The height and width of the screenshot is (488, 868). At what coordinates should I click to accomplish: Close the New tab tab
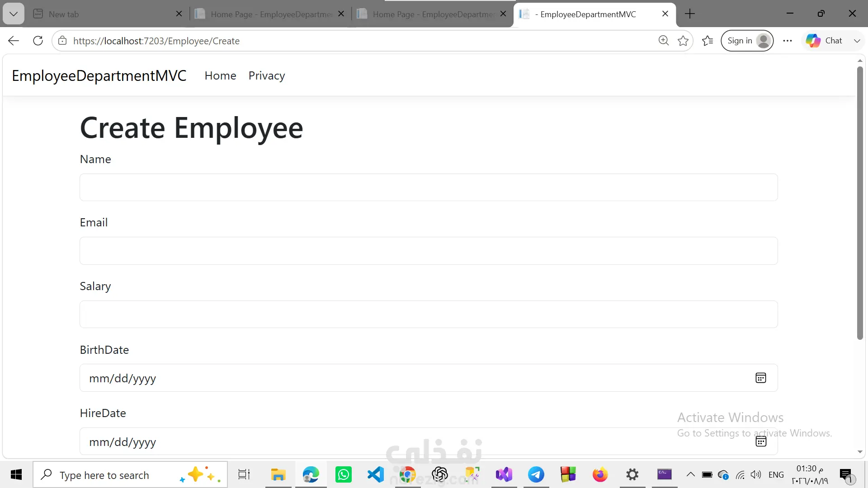coord(179,14)
